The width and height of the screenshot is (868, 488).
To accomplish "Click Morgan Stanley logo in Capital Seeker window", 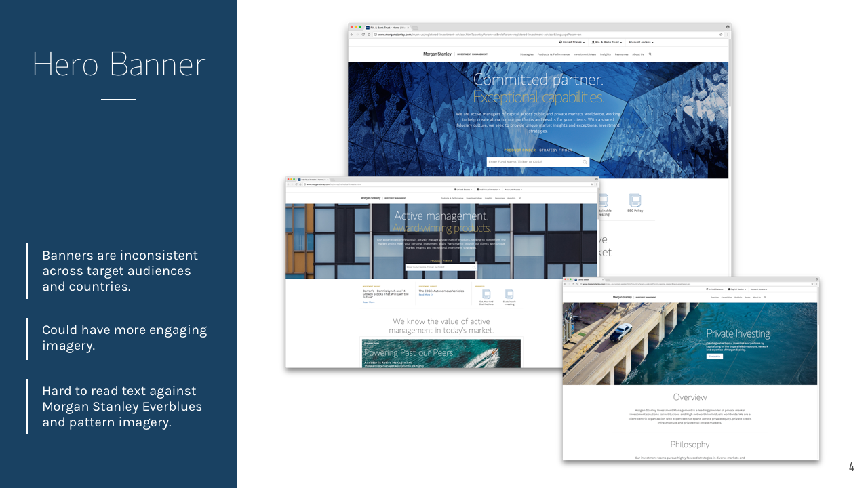I will (623, 297).
